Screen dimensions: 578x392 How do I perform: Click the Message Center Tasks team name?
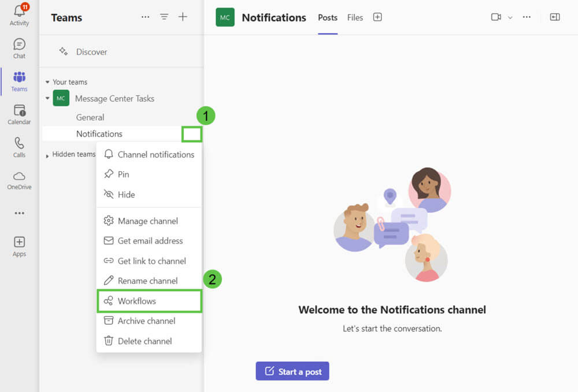pos(114,98)
